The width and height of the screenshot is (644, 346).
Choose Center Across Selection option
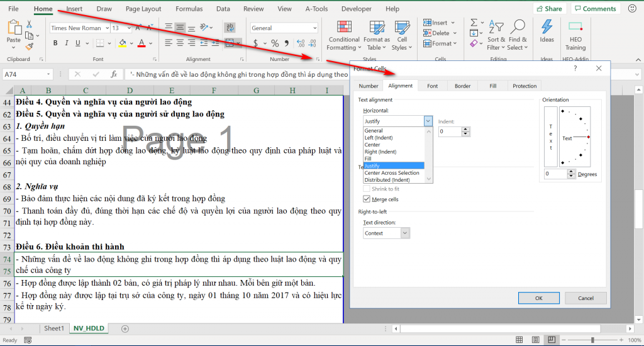coord(392,172)
